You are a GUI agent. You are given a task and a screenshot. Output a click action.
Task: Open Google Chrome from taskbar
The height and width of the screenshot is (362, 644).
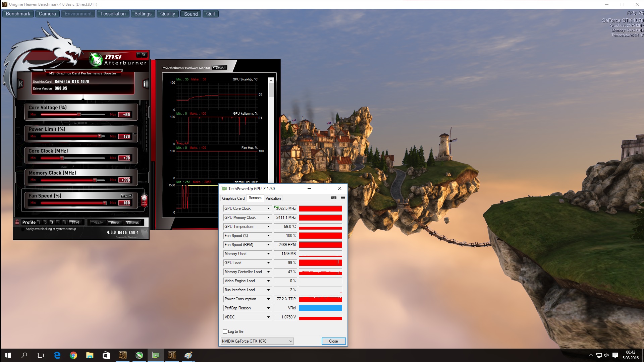coord(73,355)
